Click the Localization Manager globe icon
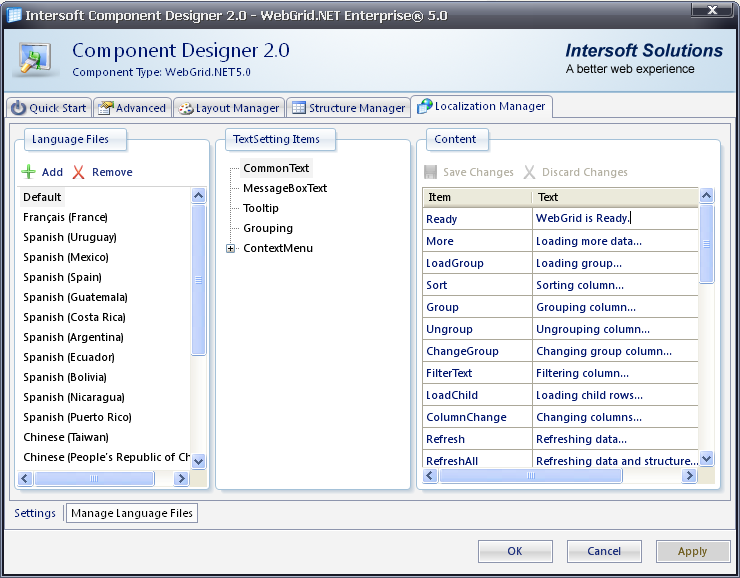The height and width of the screenshot is (578, 740). [x=424, y=106]
